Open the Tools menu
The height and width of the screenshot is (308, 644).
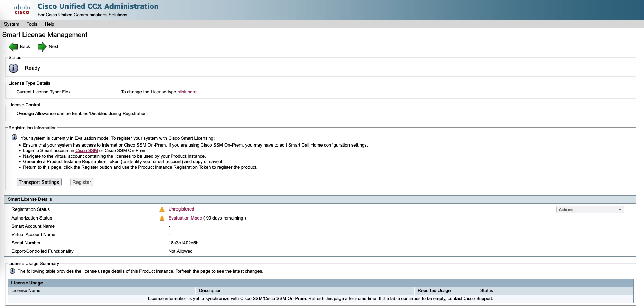(x=32, y=24)
